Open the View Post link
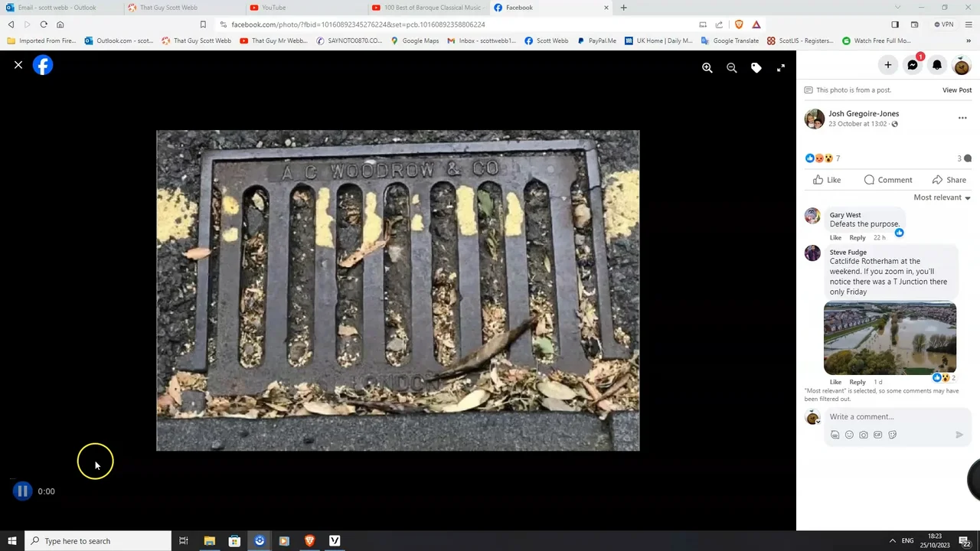 (x=957, y=90)
